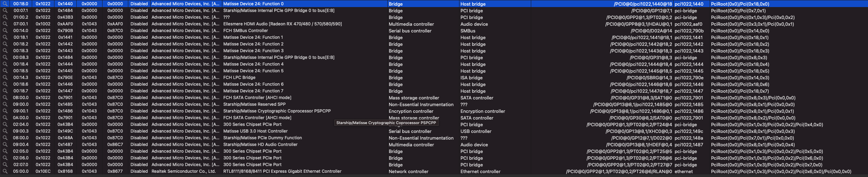
Task: Select RTL8111/8168/8411 Gigabit Ethernet Controller device name
Action: click(x=282, y=171)
